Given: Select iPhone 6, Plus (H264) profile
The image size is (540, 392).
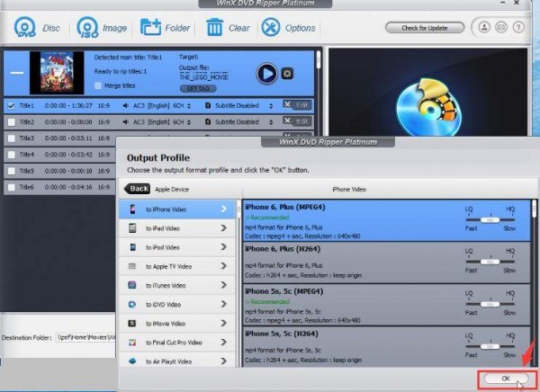Looking at the screenshot, I should point(386,263).
